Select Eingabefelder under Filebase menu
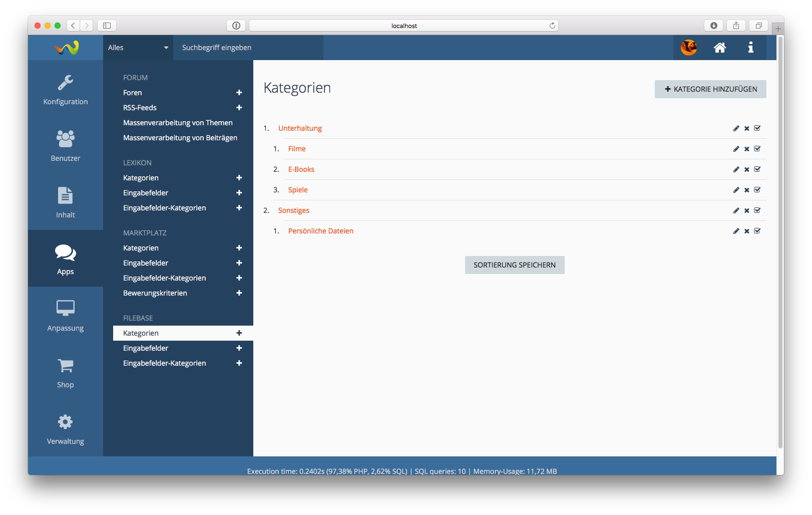This screenshot has height=515, width=812. click(x=146, y=348)
